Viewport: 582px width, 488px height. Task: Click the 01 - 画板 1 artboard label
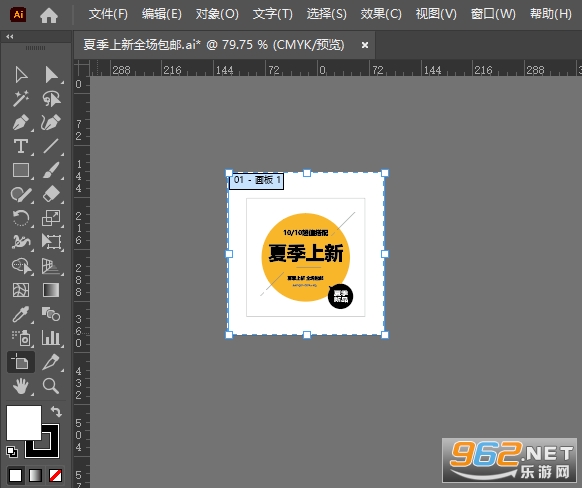pos(257,180)
